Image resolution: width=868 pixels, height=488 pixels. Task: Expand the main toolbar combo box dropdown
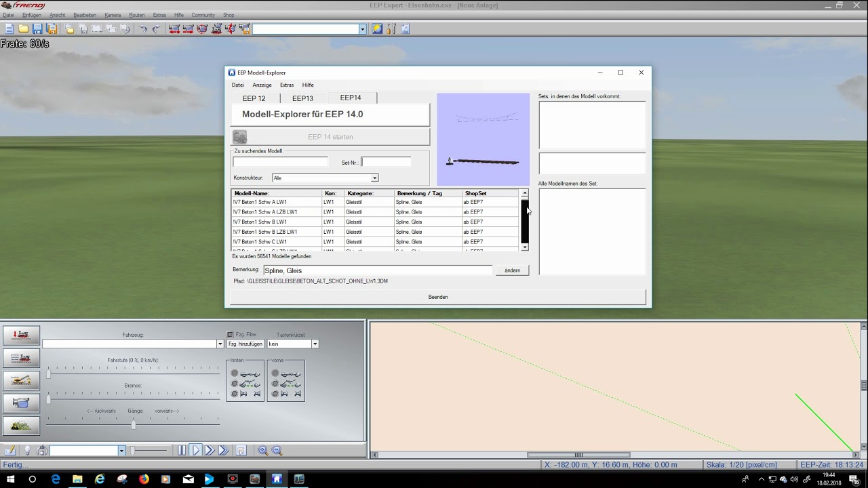point(362,29)
